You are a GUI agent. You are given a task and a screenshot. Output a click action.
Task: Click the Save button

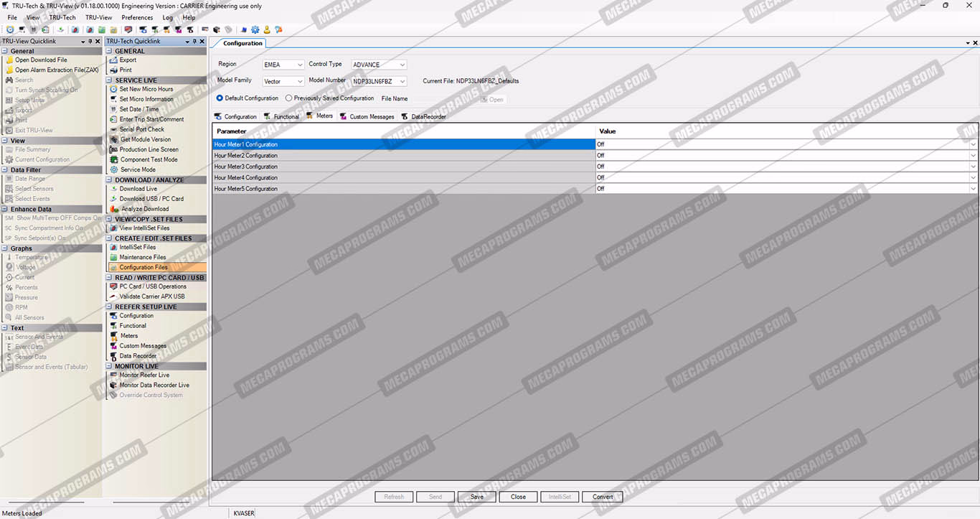[477, 497]
